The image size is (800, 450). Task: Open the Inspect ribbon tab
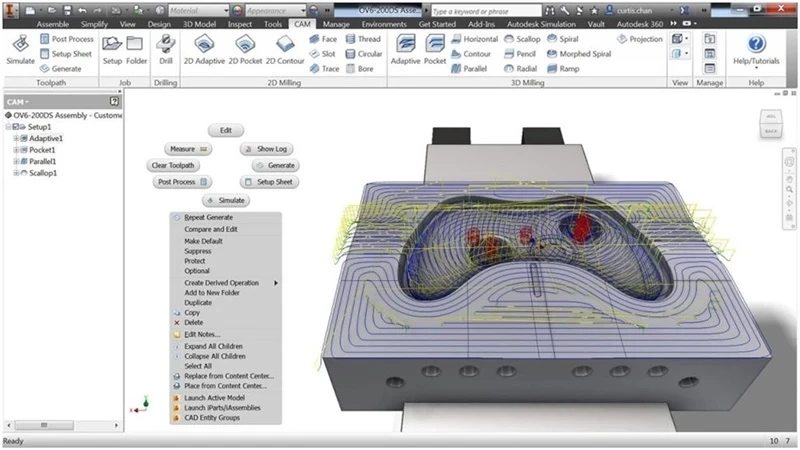(240, 24)
